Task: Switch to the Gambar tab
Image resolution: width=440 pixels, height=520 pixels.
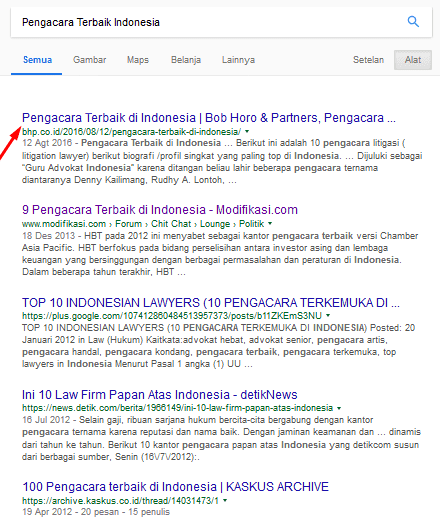Action: tap(89, 60)
